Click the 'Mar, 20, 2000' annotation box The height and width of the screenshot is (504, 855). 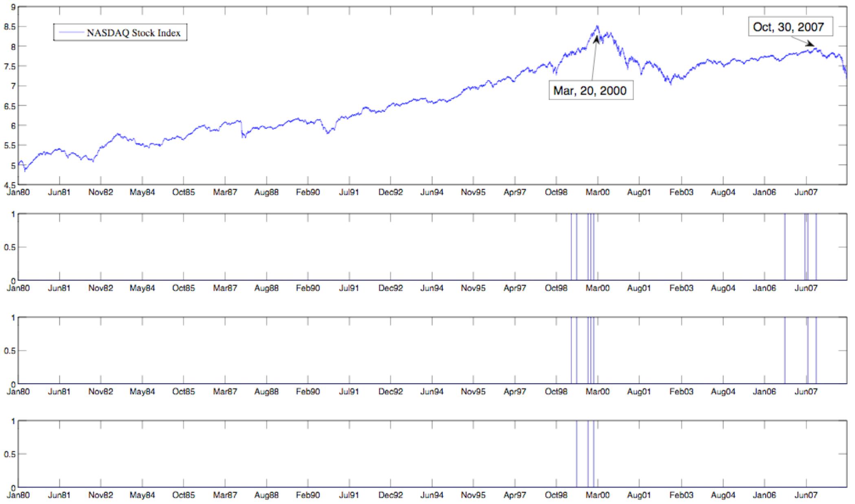click(x=591, y=90)
